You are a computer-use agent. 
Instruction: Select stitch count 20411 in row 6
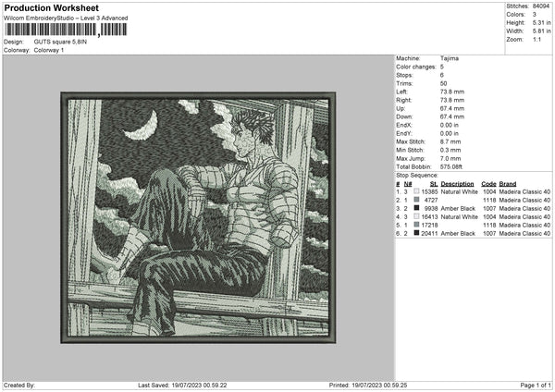[430, 234]
